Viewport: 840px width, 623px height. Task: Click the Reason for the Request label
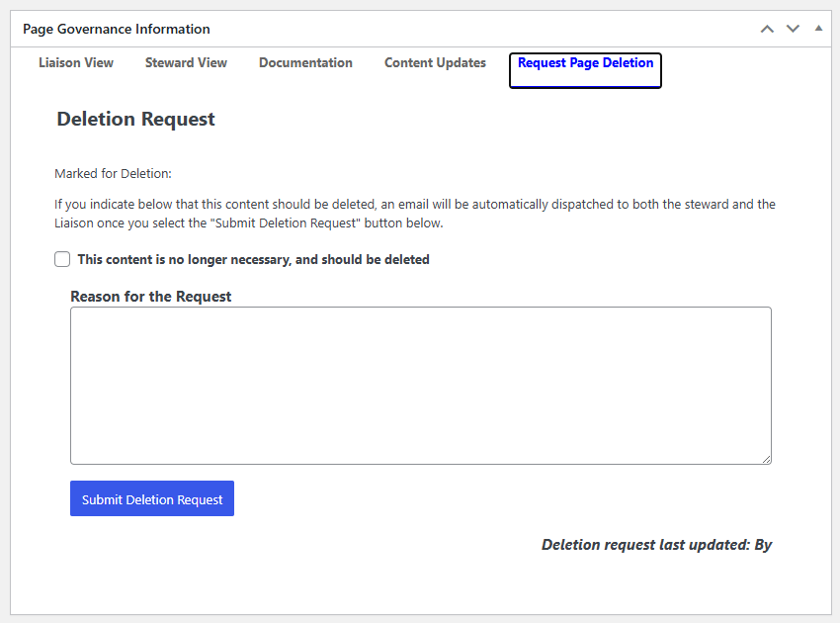(150, 297)
